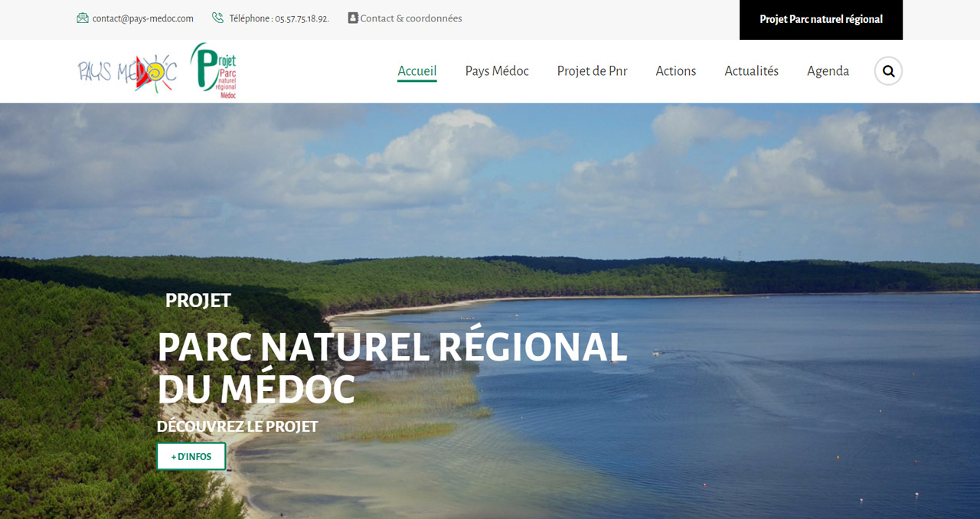This screenshot has width=980, height=519.
Task: Open the Pays Médoc menu
Action: 497,71
